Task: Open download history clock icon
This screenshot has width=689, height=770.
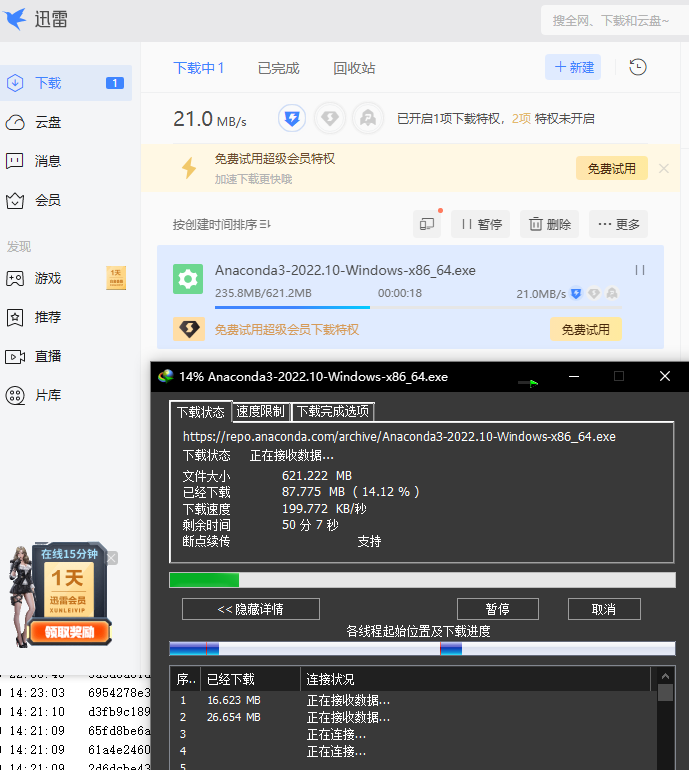Action: point(638,67)
